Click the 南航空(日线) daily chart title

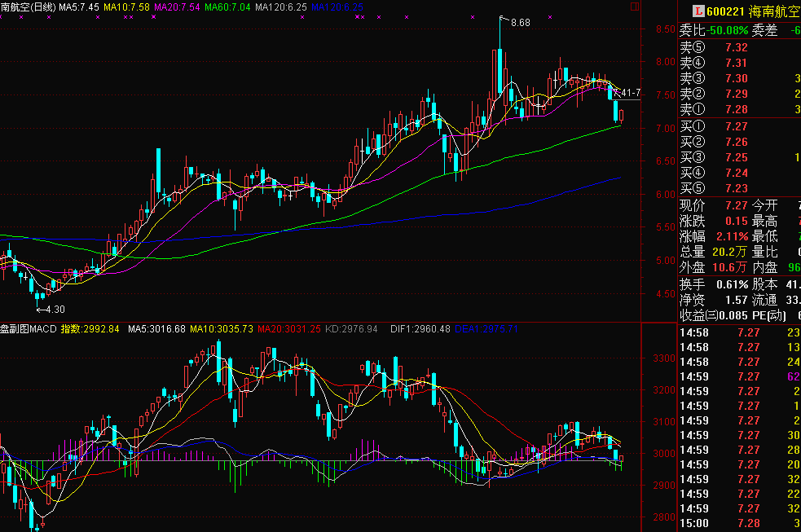(x=27, y=7)
